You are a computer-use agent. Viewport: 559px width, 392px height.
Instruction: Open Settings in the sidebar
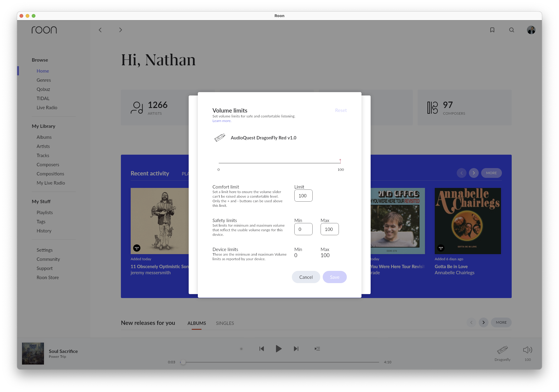45,250
